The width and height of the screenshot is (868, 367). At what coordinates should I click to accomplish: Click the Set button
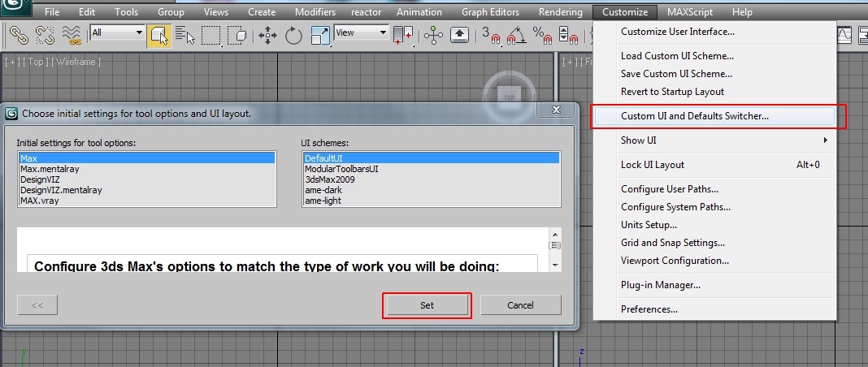(427, 305)
